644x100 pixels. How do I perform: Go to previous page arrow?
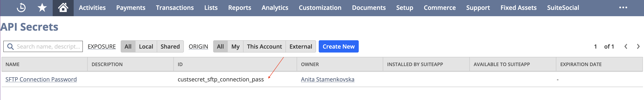[625, 47]
